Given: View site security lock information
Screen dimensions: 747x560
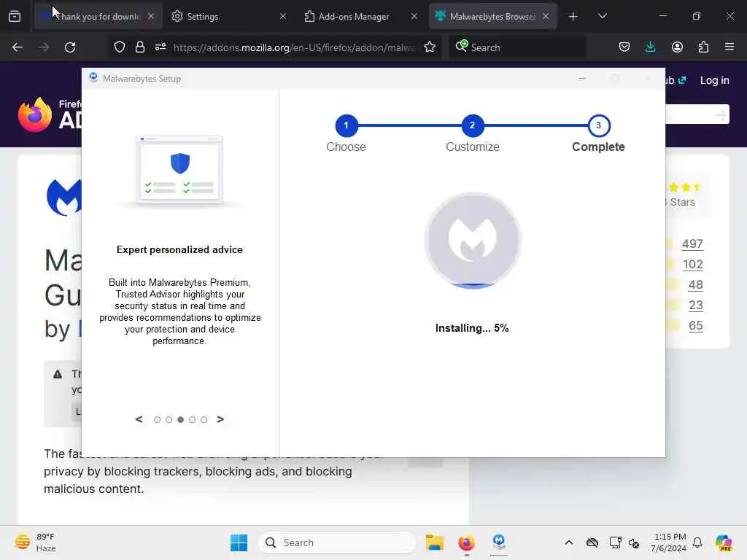Looking at the screenshot, I should pos(139,47).
